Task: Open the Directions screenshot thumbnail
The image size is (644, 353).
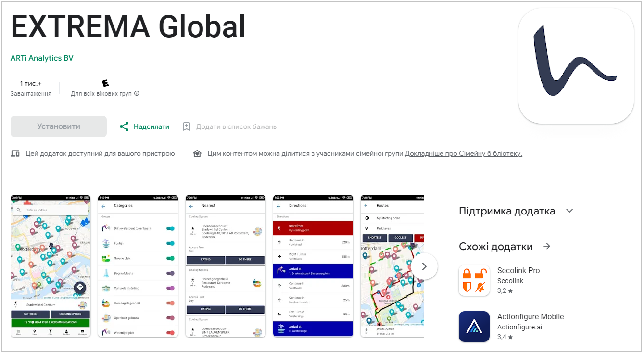Action: [x=313, y=266]
